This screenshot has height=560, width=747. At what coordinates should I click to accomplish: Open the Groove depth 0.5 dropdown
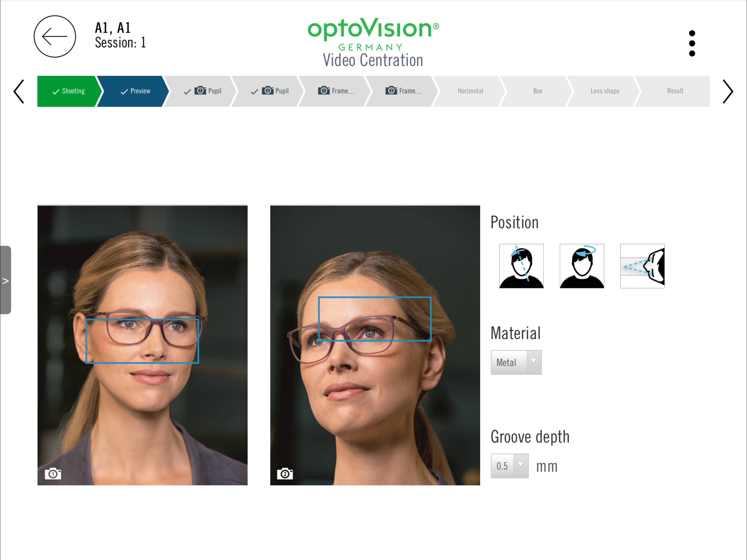coord(510,466)
